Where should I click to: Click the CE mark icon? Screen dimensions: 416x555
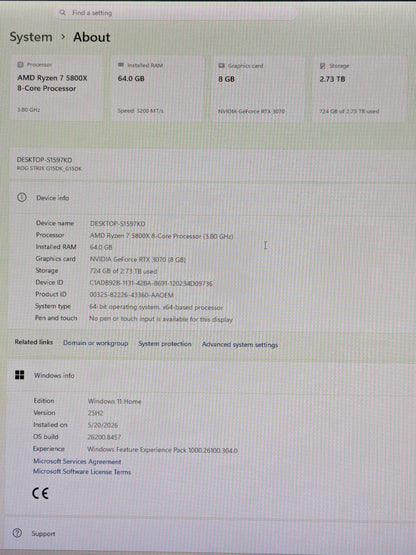(x=40, y=493)
